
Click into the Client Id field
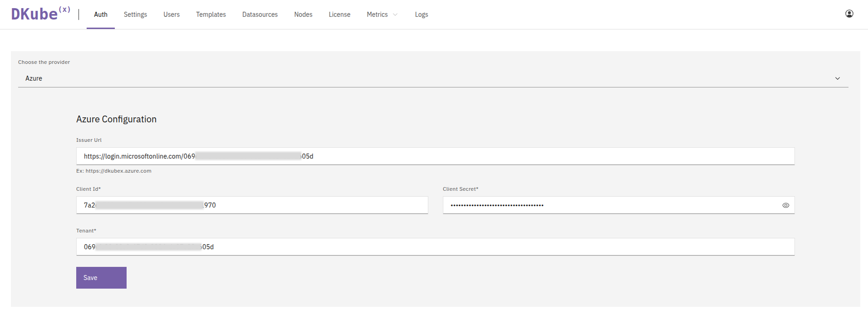(x=318, y=205)
